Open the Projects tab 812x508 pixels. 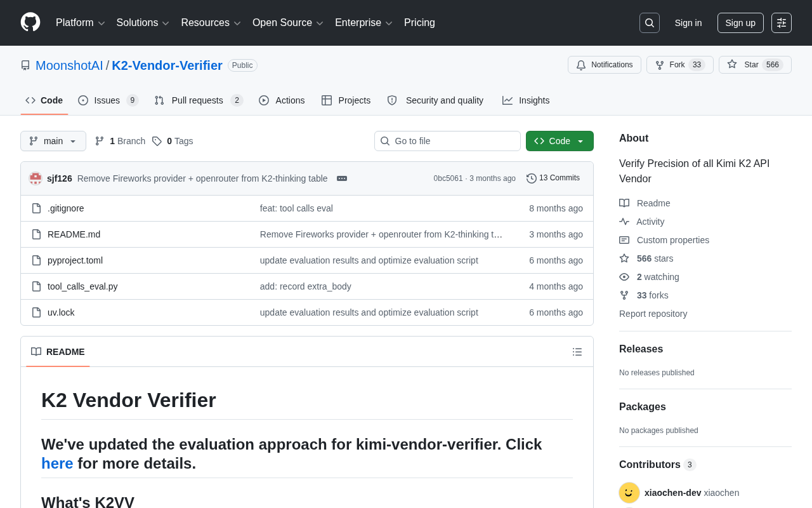(346, 100)
